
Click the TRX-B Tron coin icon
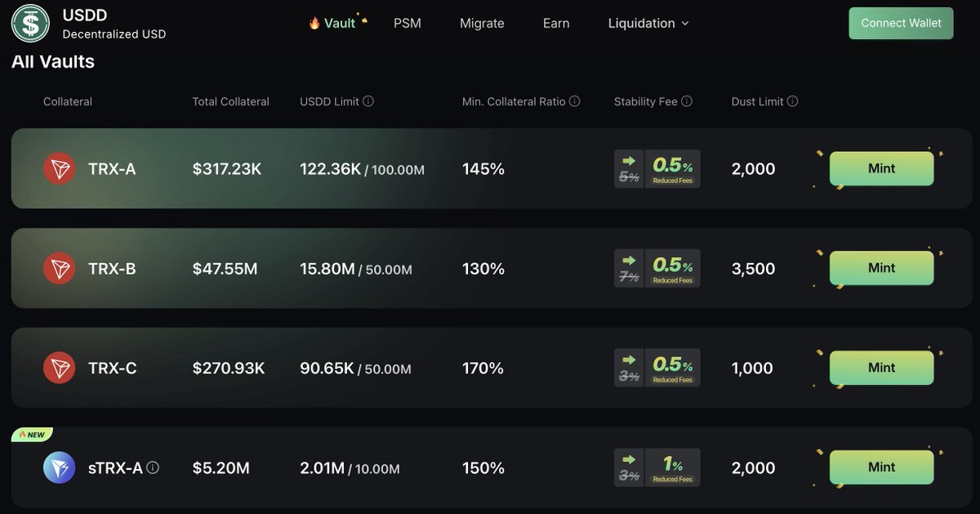point(59,269)
